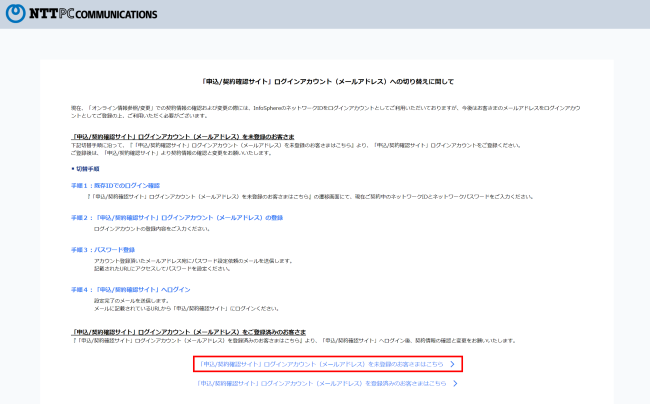
Task: Select the 手順1：既存IDでのログイン確認 heading
Action: coord(115,186)
